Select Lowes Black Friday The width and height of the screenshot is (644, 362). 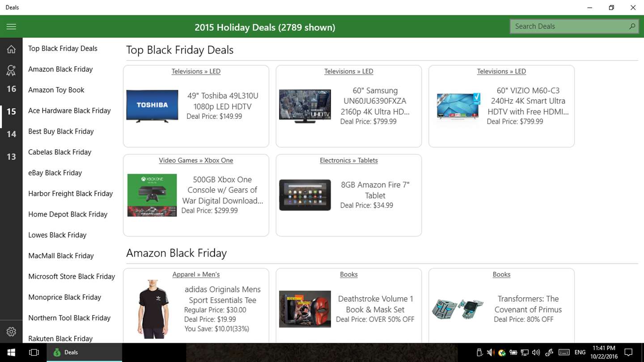57,235
